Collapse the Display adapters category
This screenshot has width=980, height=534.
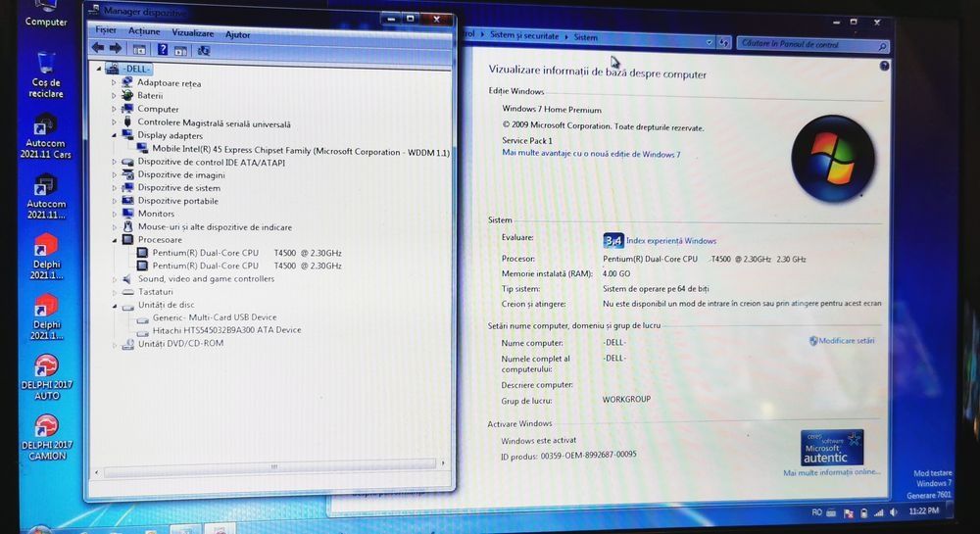[x=114, y=135]
